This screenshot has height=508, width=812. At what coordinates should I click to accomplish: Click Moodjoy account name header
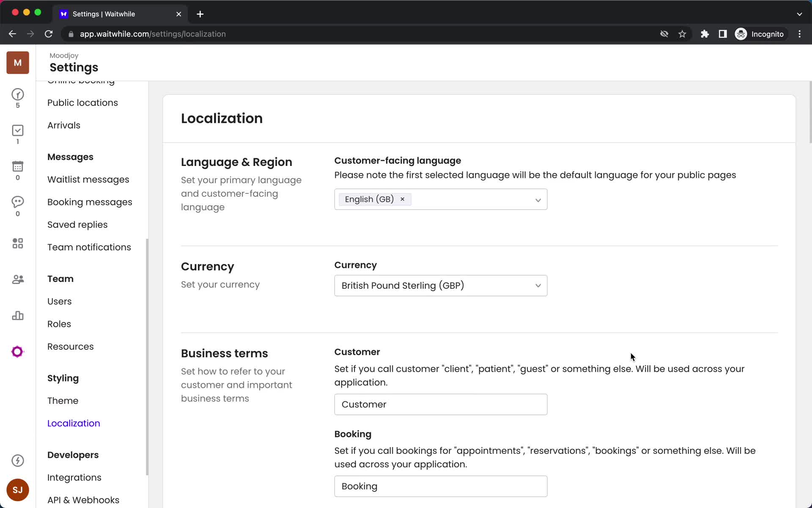pyautogui.click(x=64, y=55)
